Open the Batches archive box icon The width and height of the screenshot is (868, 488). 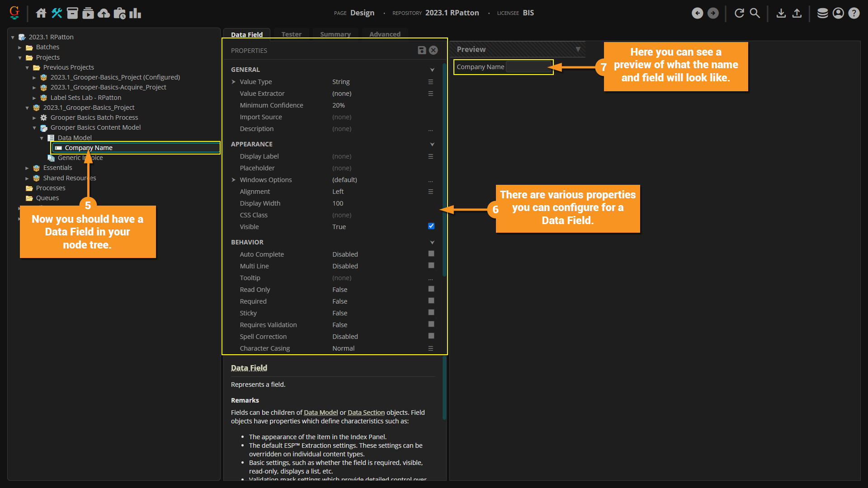[x=72, y=13]
